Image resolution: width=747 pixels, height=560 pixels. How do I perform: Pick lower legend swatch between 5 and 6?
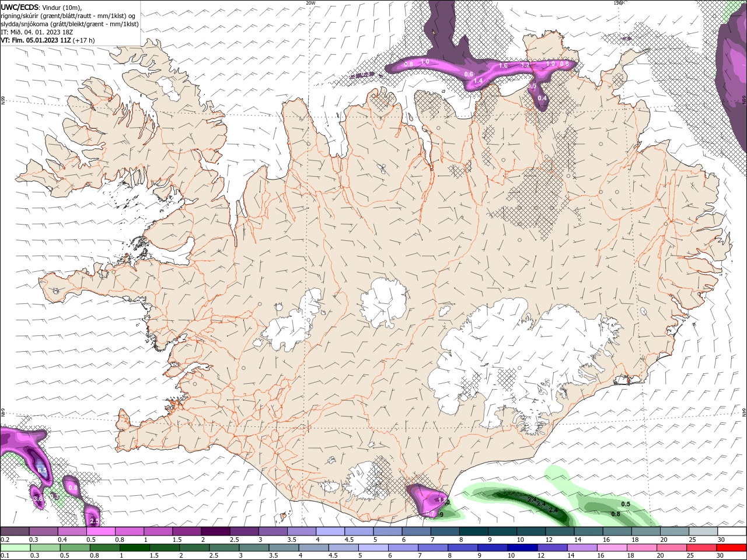[x=373, y=547]
